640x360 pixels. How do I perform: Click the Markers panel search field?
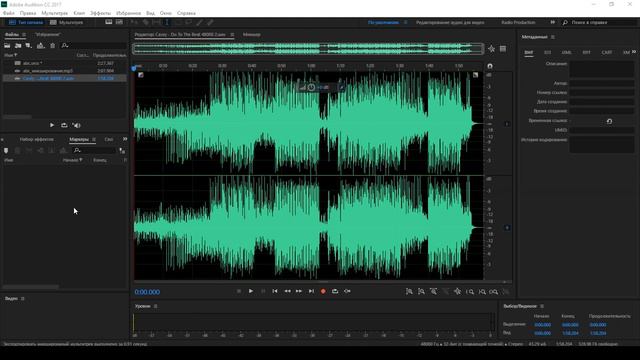coord(94,151)
